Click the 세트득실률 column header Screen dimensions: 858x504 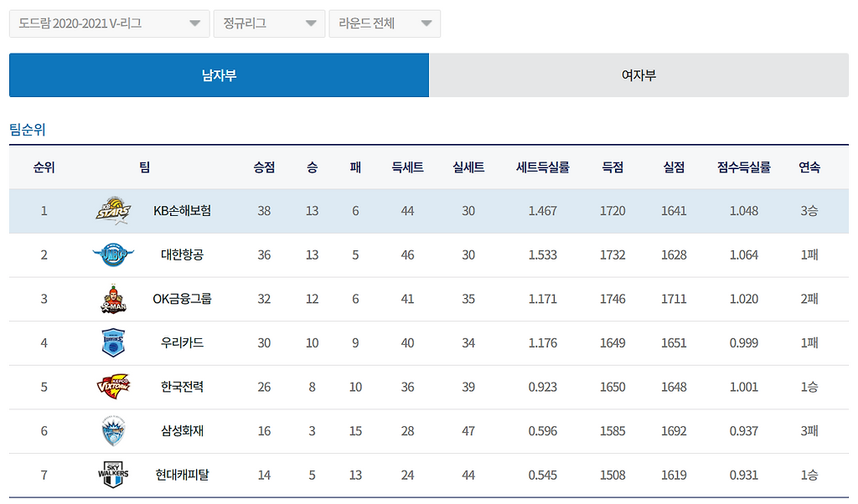(543, 167)
